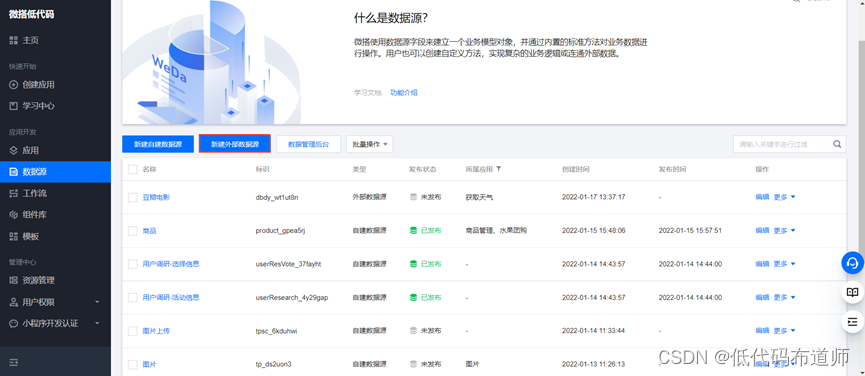Open 数据管理后台
The width and height of the screenshot is (865, 376).
[308, 144]
